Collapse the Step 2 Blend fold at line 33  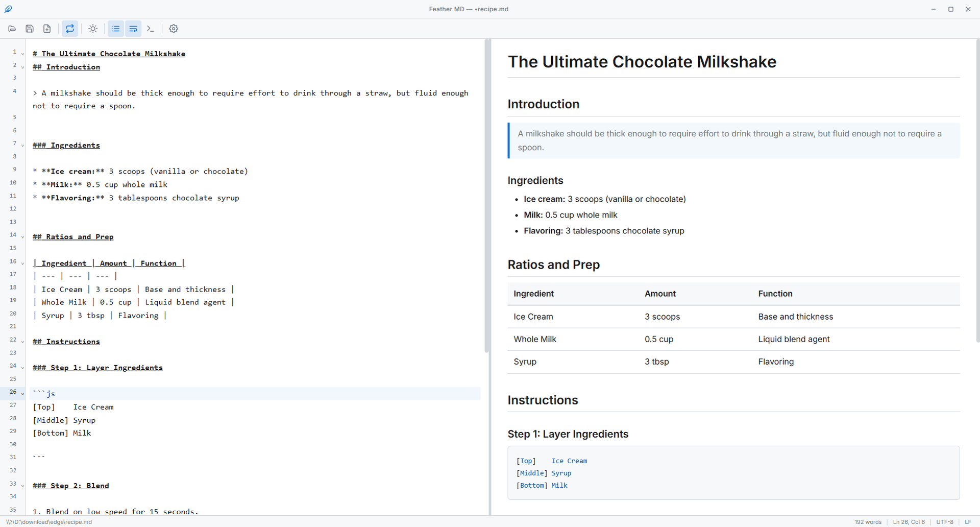pyautogui.click(x=22, y=486)
